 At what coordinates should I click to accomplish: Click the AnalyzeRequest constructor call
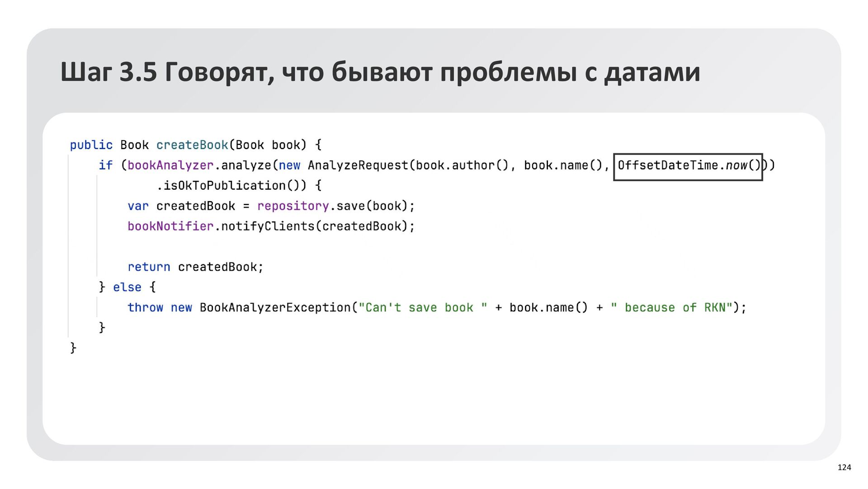[358, 165]
